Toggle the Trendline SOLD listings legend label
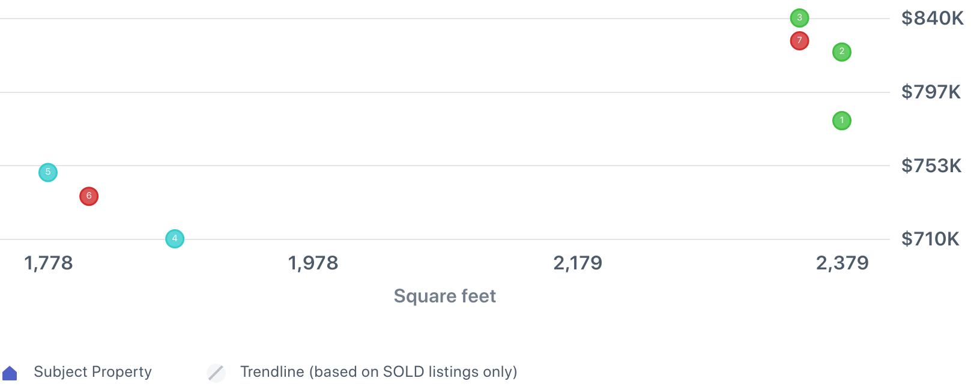980x390 pixels. coord(378,372)
